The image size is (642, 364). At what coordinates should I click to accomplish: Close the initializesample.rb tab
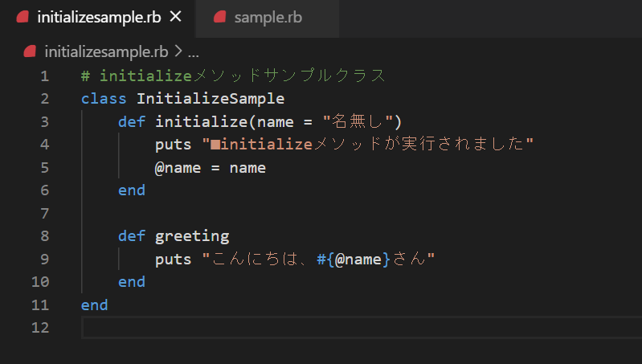pos(176,17)
